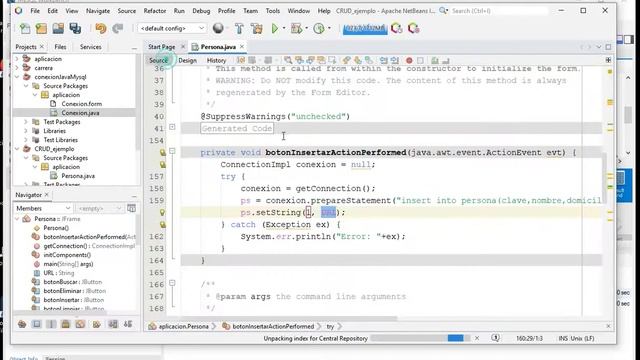The image size is (640, 360).
Task: Start macro recording with red circle icon
Action: (409, 60)
